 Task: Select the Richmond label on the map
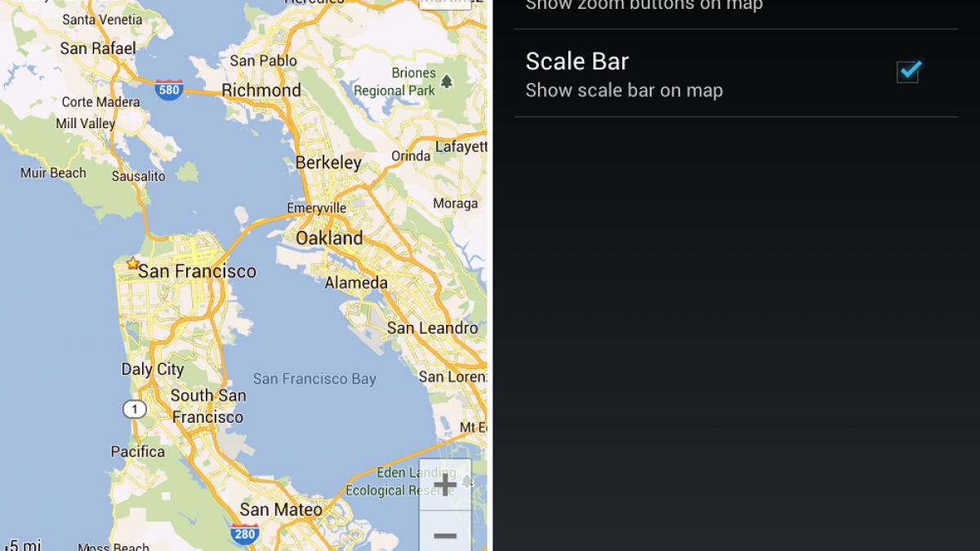(261, 91)
